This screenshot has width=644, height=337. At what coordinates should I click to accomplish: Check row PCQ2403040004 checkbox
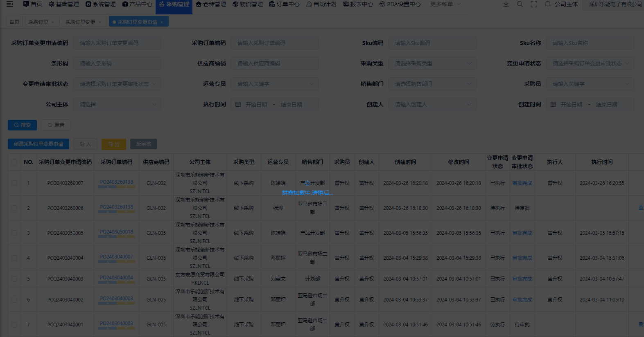[14, 258]
